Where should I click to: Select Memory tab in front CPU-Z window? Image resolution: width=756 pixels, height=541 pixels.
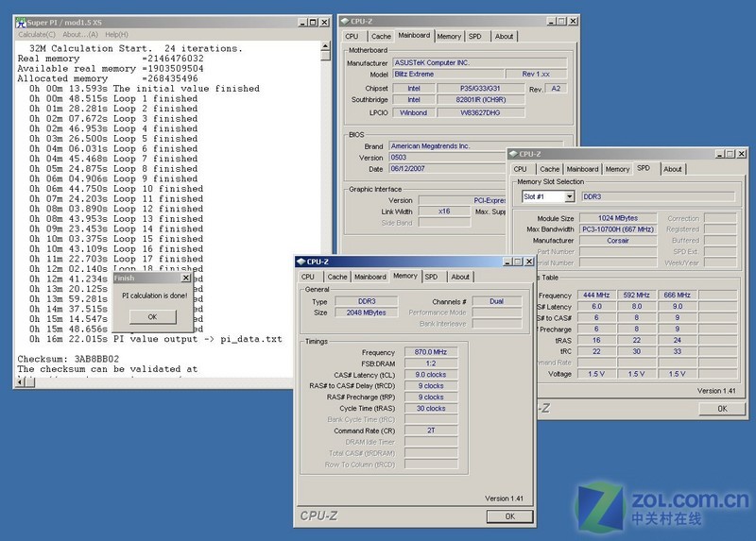(x=405, y=276)
